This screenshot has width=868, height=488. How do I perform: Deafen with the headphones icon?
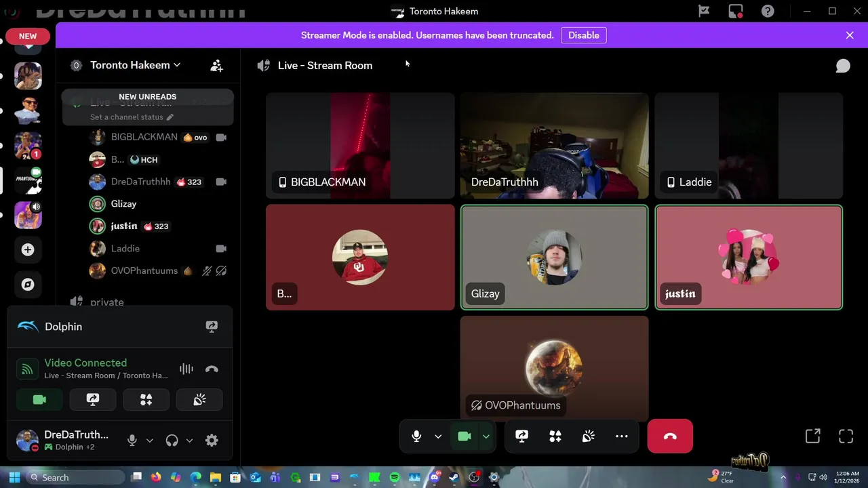point(172,440)
